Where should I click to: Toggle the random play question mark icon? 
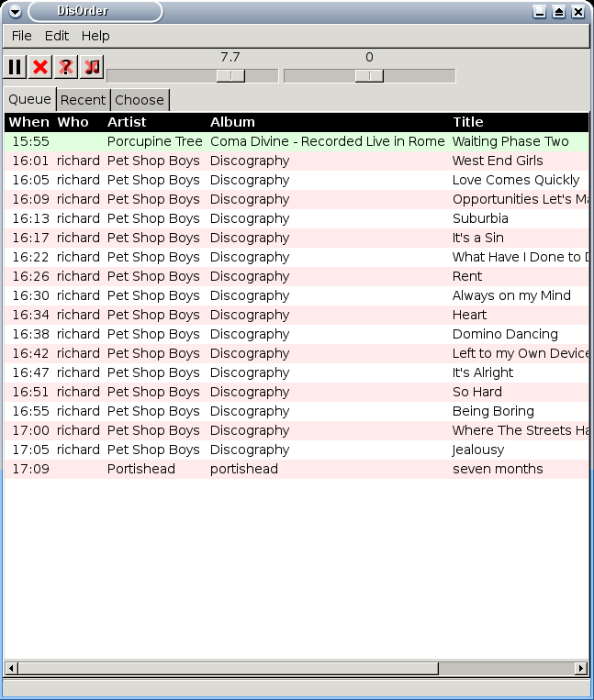(66, 67)
